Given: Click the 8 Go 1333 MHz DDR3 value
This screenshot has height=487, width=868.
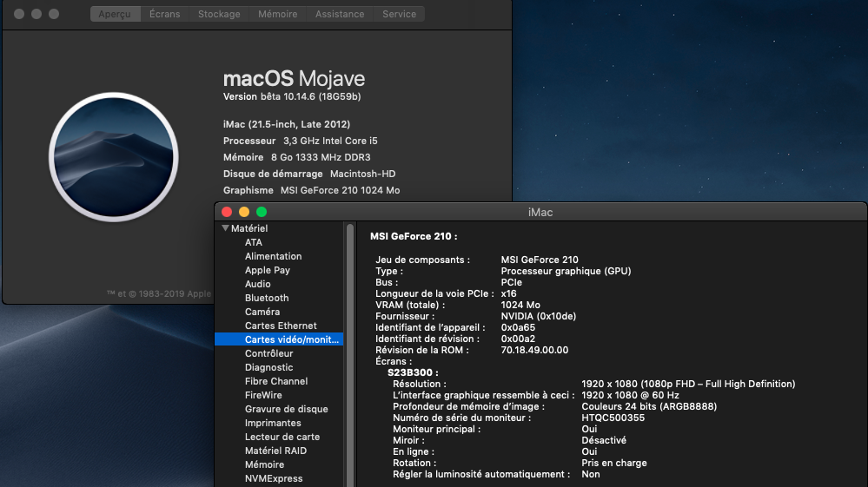Looking at the screenshot, I should pyautogui.click(x=321, y=157).
